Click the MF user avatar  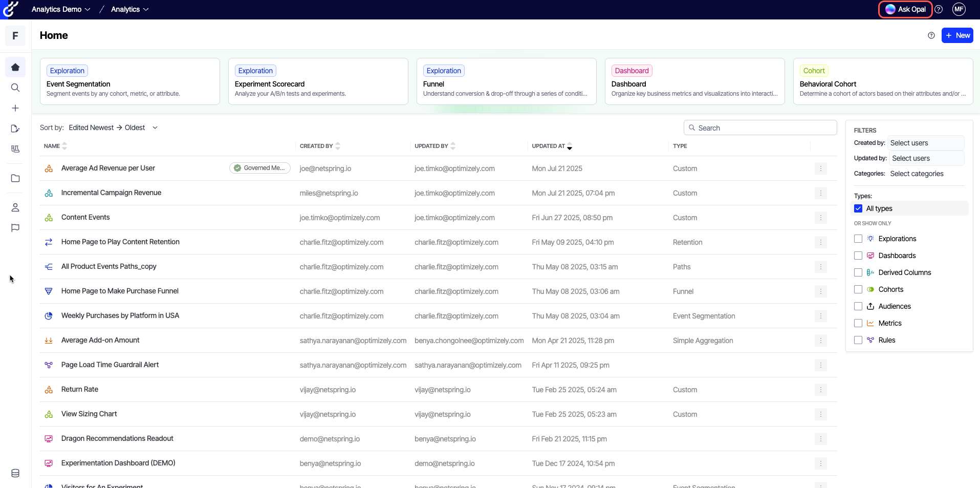pos(959,9)
